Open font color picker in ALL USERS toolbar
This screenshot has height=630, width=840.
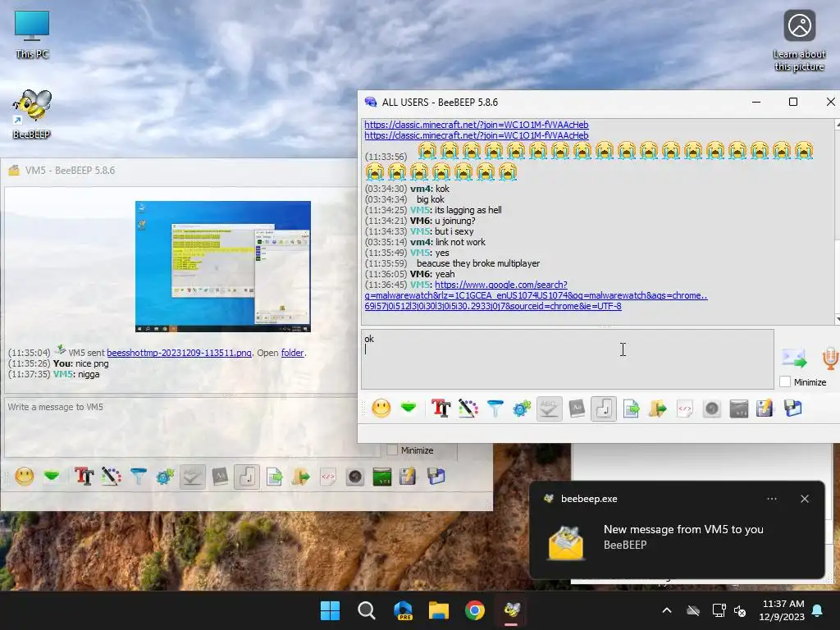click(x=468, y=409)
